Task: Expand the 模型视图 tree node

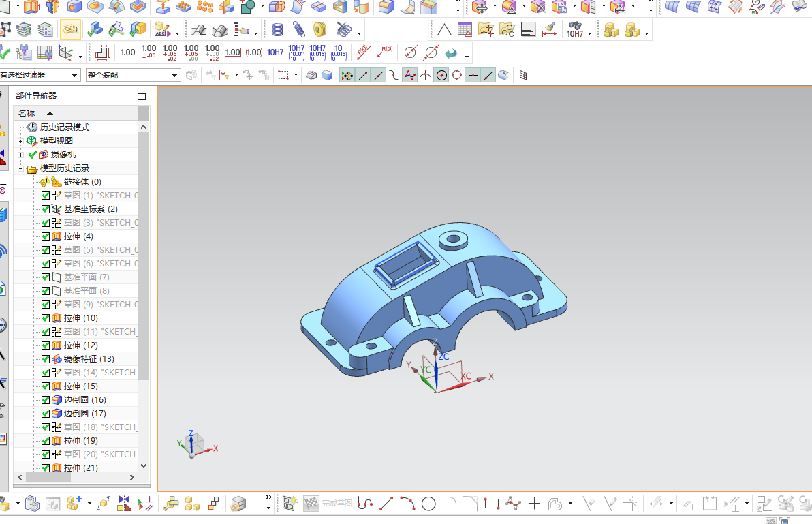Action: coord(20,141)
